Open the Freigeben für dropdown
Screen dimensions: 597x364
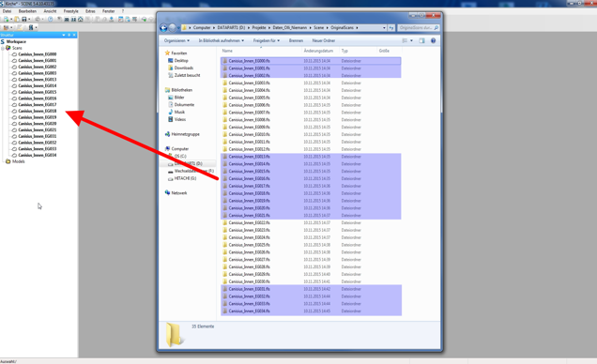point(267,40)
